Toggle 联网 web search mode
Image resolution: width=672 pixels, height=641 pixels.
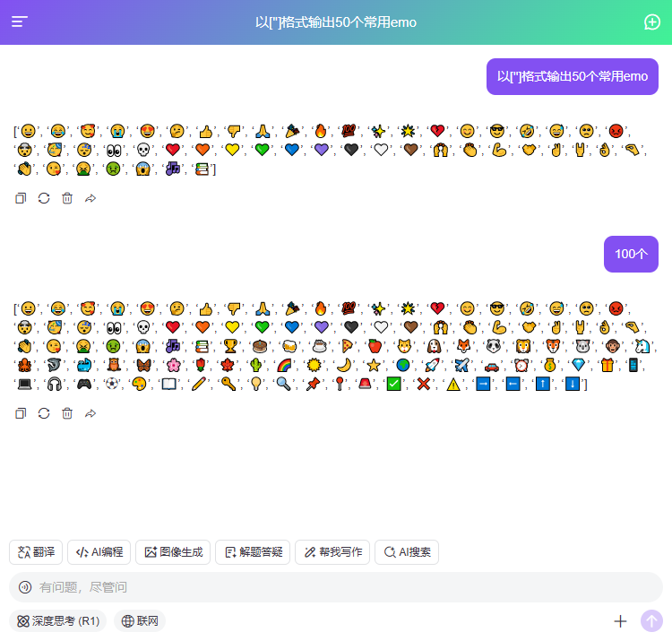(140, 621)
